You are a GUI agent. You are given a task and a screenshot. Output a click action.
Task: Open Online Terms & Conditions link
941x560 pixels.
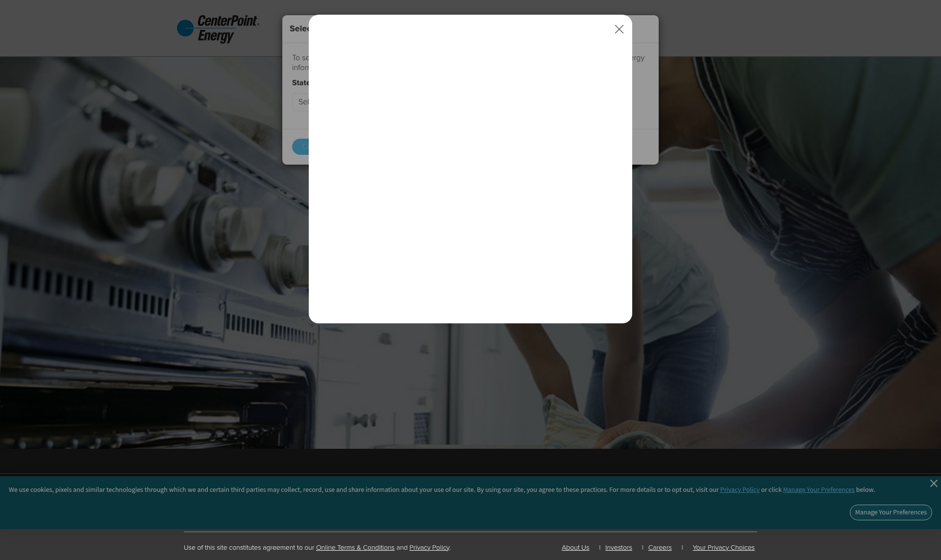click(x=355, y=548)
